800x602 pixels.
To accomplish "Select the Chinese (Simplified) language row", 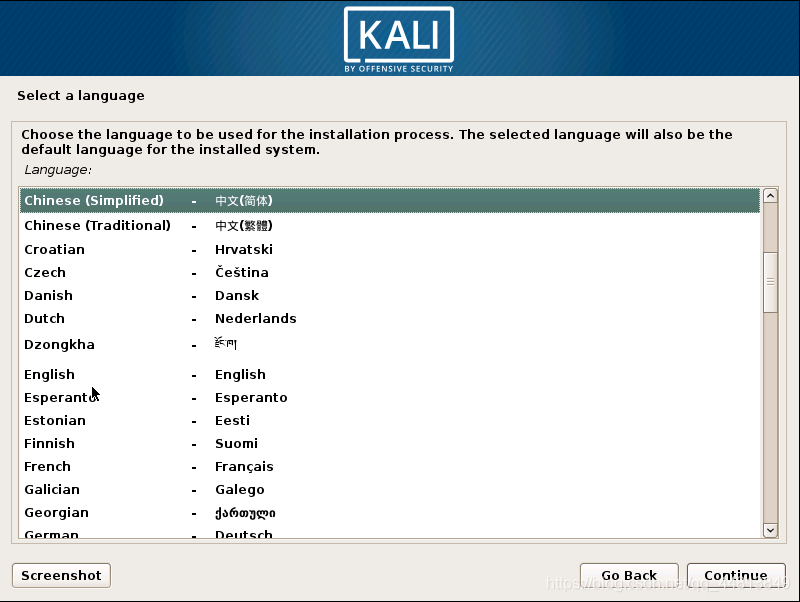I will (390, 200).
